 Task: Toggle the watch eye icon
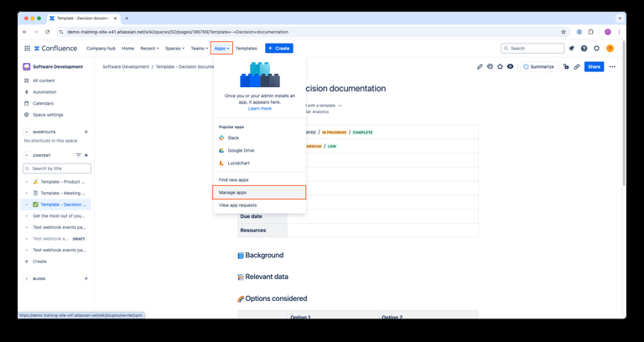click(x=510, y=67)
